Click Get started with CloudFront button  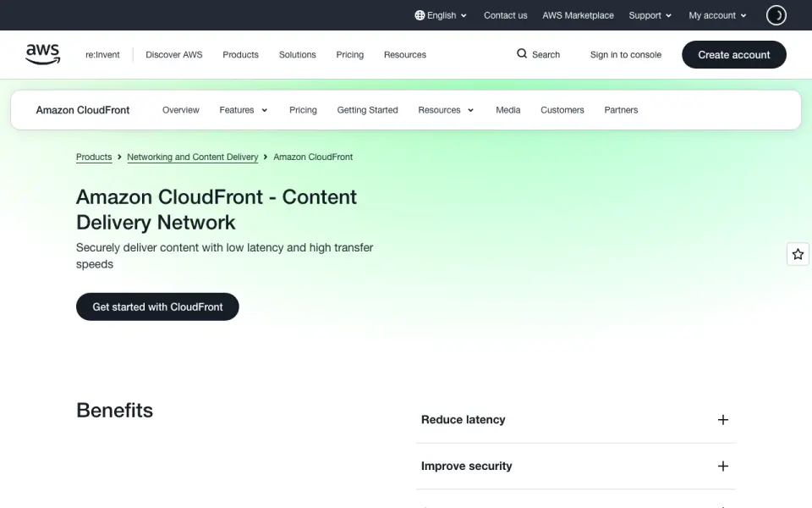point(157,306)
